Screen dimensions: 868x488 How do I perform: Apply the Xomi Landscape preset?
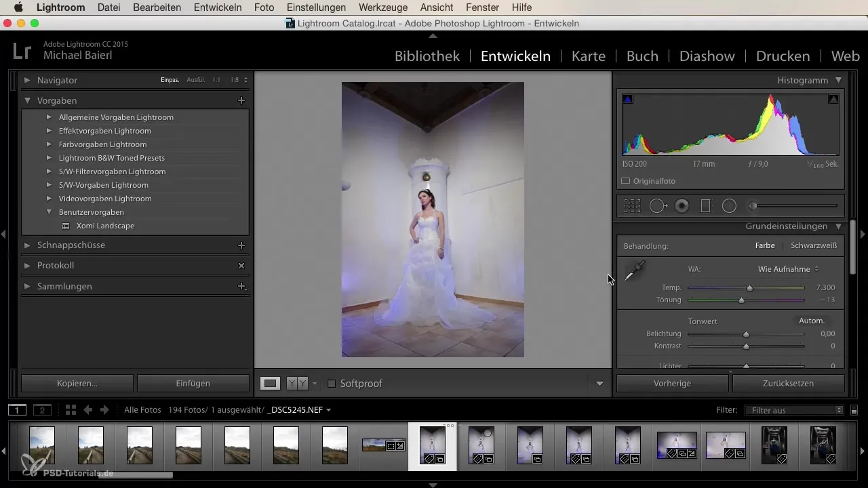click(x=106, y=226)
